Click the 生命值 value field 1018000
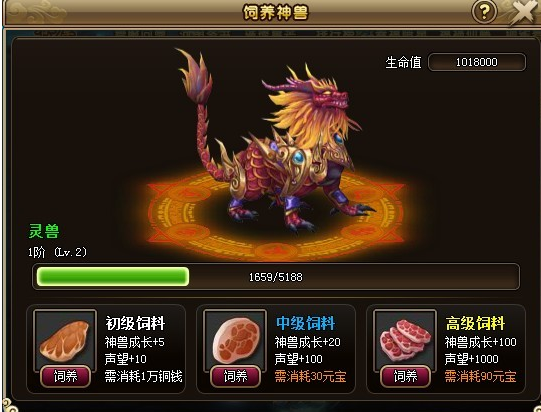This screenshot has height=412, width=541. (x=477, y=62)
